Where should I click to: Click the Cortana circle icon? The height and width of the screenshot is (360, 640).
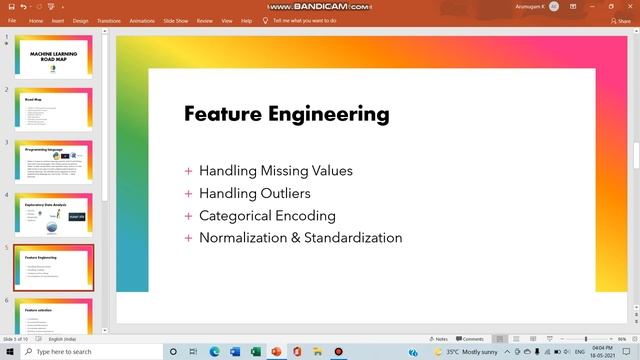point(173,351)
